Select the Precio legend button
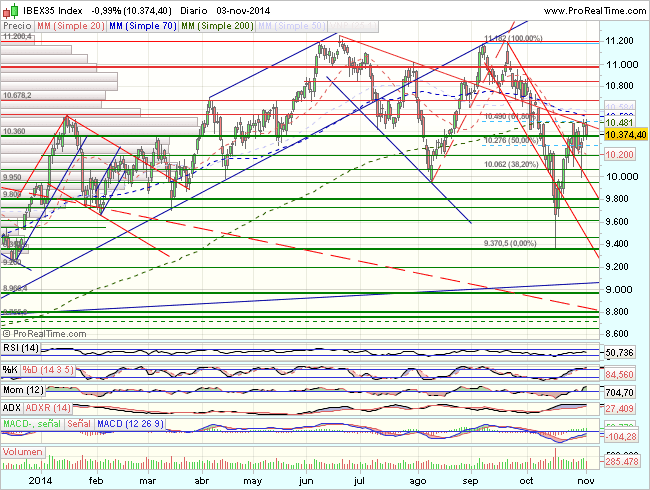This screenshot has width=650, height=490. click(x=17, y=26)
